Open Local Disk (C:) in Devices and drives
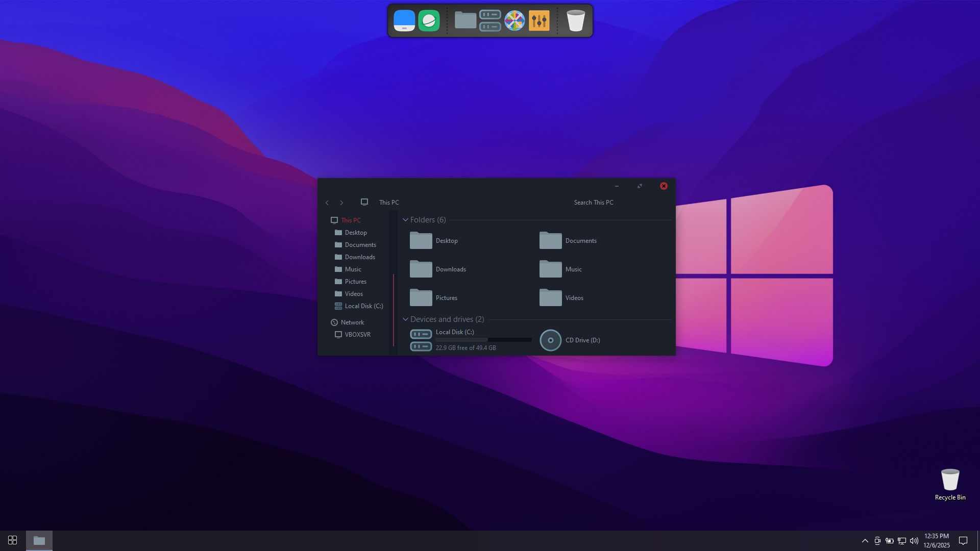This screenshot has height=551, width=980. 421,340
